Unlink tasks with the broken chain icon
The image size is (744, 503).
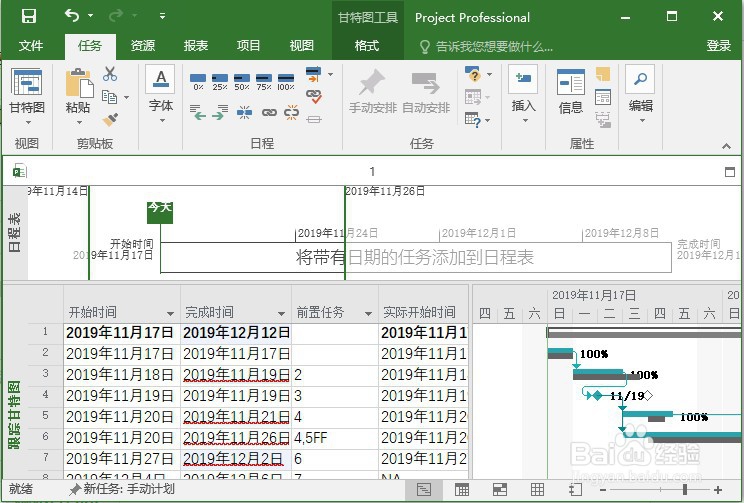pyautogui.click(x=291, y=112)
